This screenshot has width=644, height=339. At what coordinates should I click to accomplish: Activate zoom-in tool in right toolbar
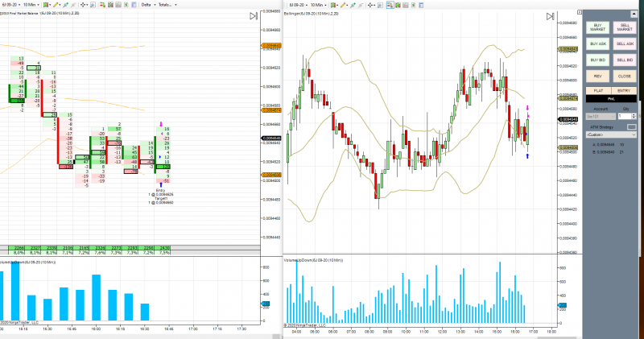pos(380,5)
